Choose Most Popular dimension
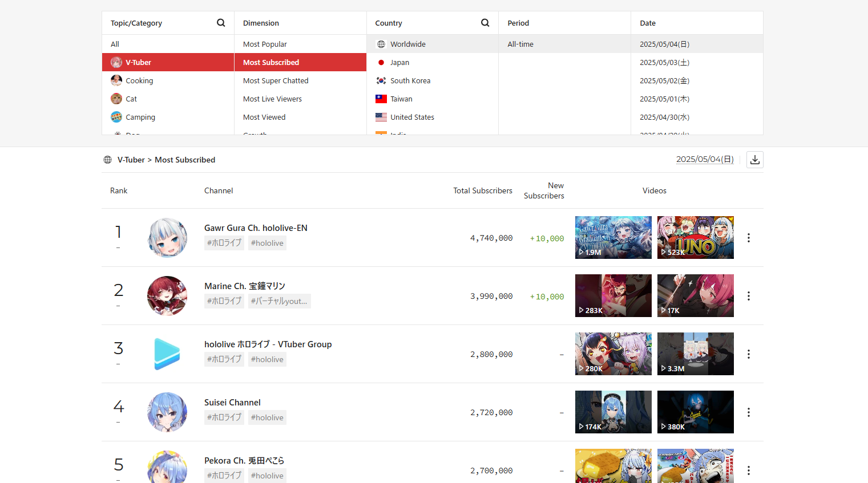868x483 pixels. click(x=300, y=44)
